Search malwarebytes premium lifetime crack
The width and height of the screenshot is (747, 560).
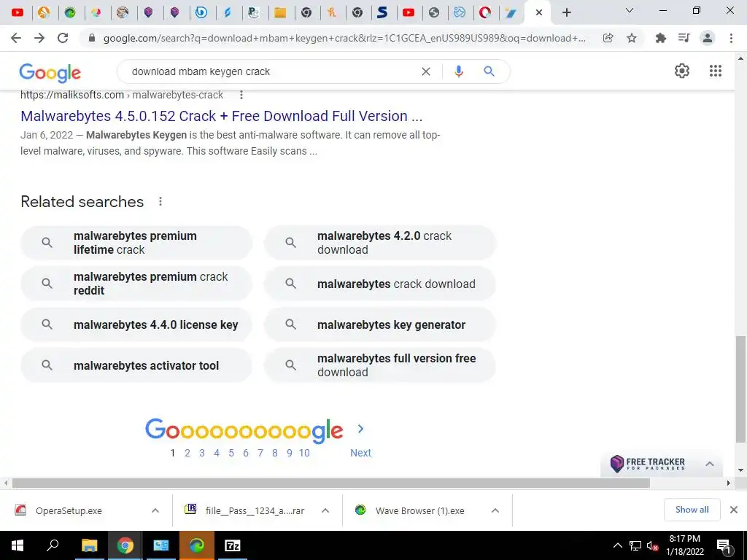tap(136, 243)
